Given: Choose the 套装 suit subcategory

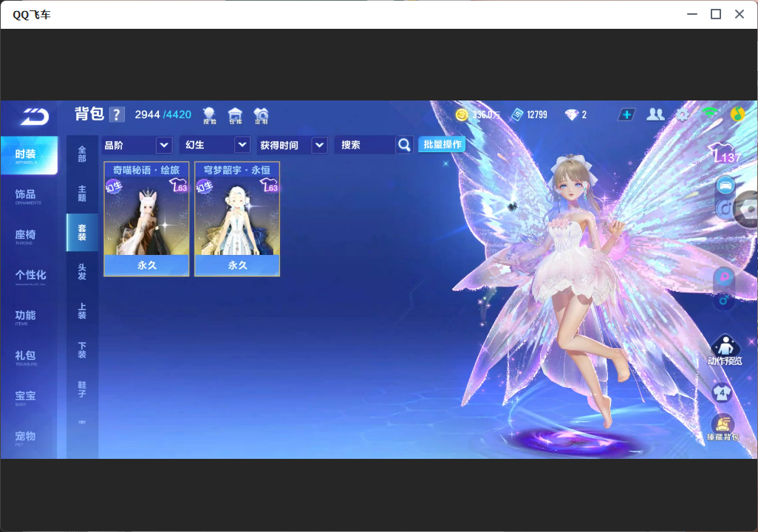Looking at the screenshot, I should click(82, 233).
